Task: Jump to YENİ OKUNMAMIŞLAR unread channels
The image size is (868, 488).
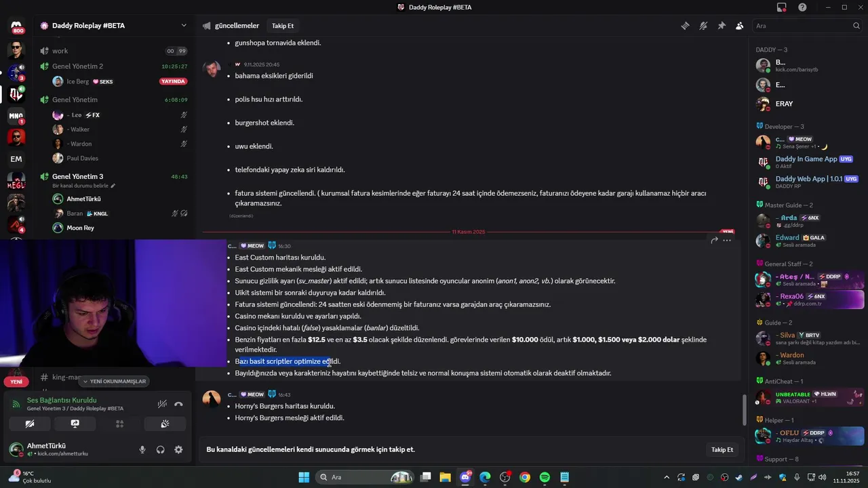Action: [113, 382]
